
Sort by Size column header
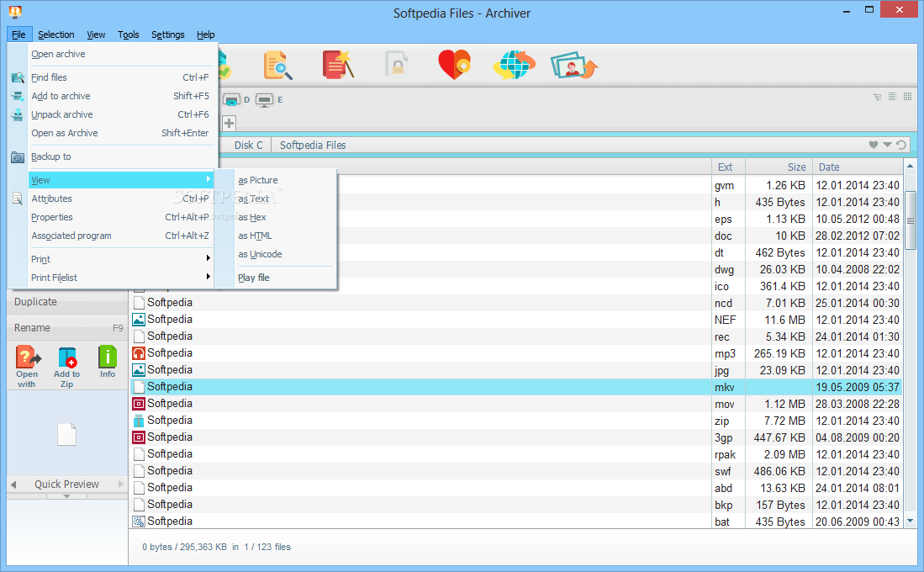pos(779,167)
